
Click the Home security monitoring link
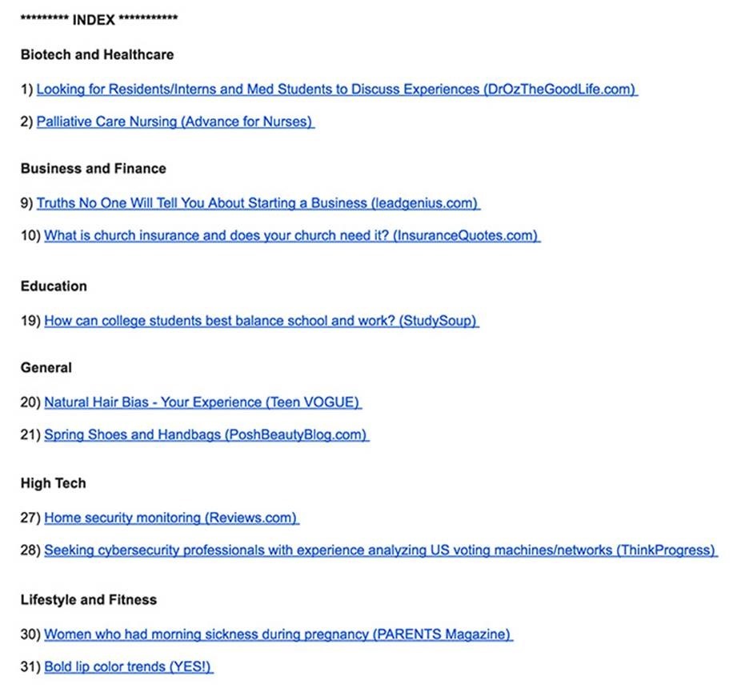(171, 518)
